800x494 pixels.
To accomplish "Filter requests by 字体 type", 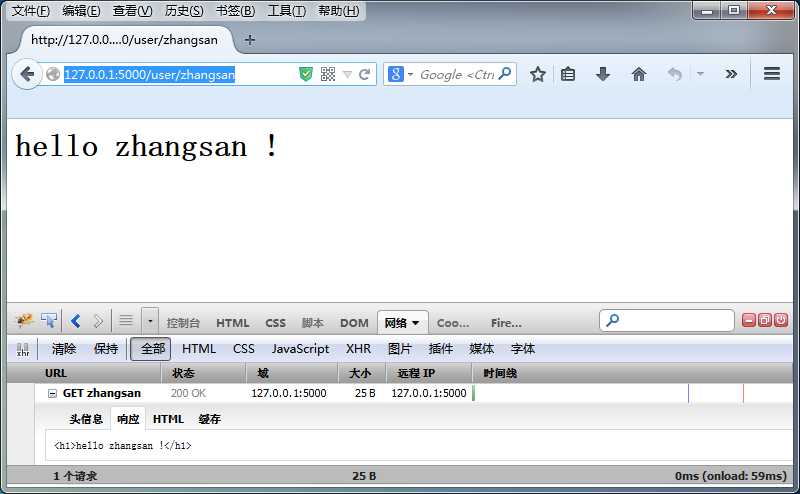I will tap(523, 349).
